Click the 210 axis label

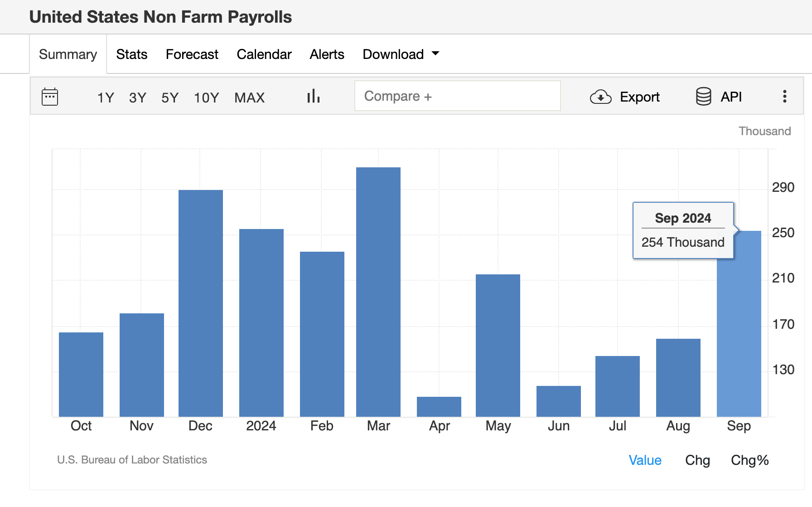pos(783,278)
